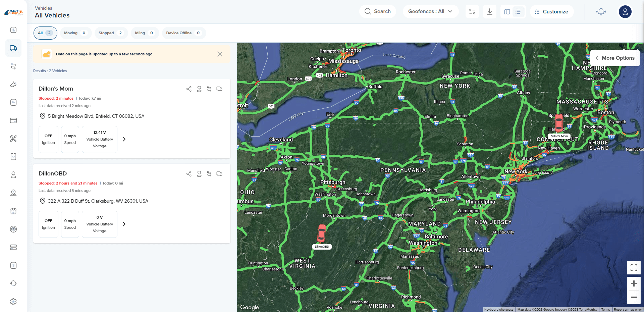Click Report a map error link

tap(628, 310)
